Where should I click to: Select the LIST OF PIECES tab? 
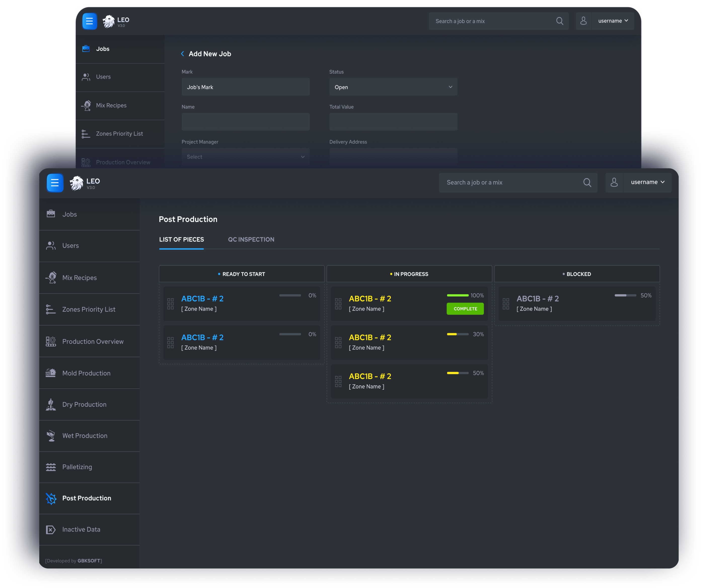tap(181, 239)
